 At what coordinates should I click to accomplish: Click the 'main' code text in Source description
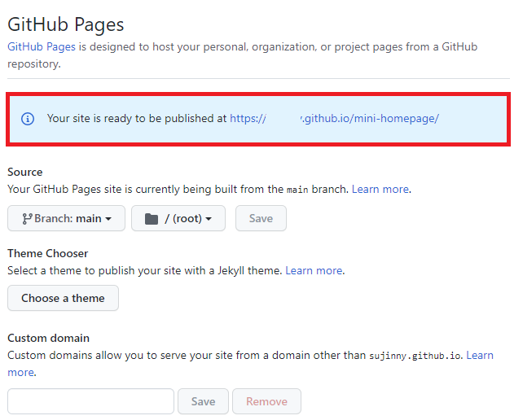tap(297, 190)
